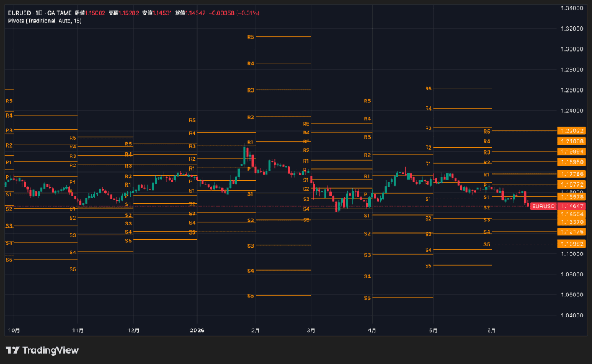The height and width of the screenshot is (364, 592).
Task: Click the 1.14564 pivot price label
Action: 572,214
